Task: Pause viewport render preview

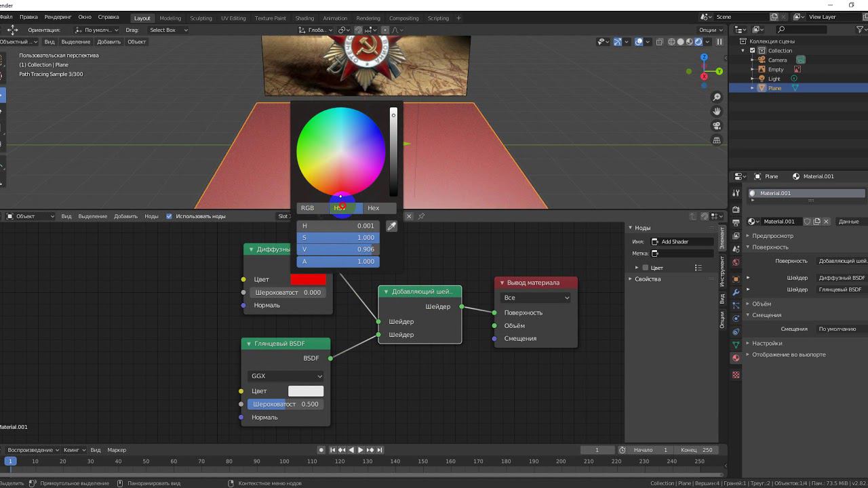Action: 719,42
